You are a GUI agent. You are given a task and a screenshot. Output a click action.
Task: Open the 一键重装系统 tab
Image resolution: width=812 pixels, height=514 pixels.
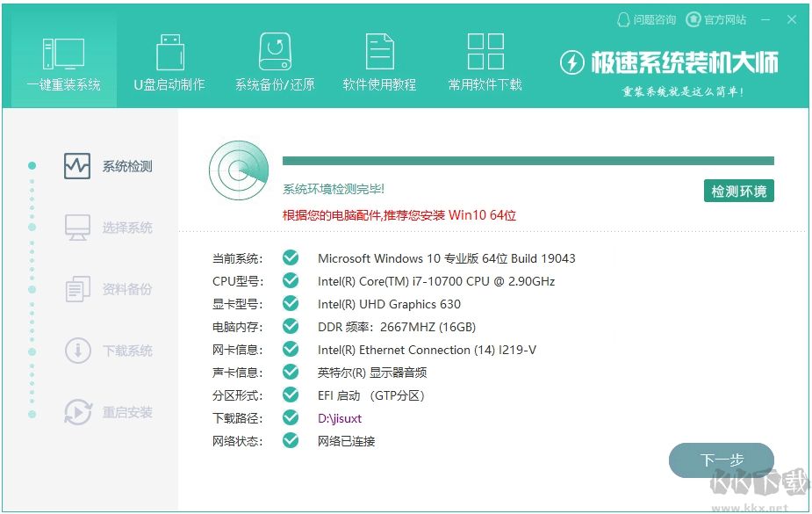[x=64, y=62]
